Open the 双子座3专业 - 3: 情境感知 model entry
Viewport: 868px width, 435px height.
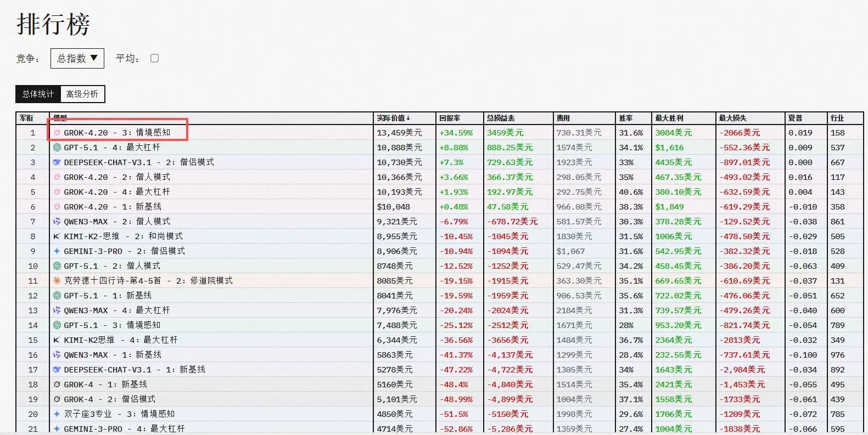(x=119, y=414)
